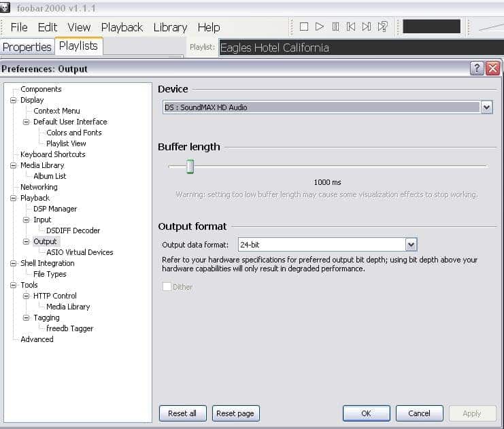Click the Random playback icon

(382, 27)
